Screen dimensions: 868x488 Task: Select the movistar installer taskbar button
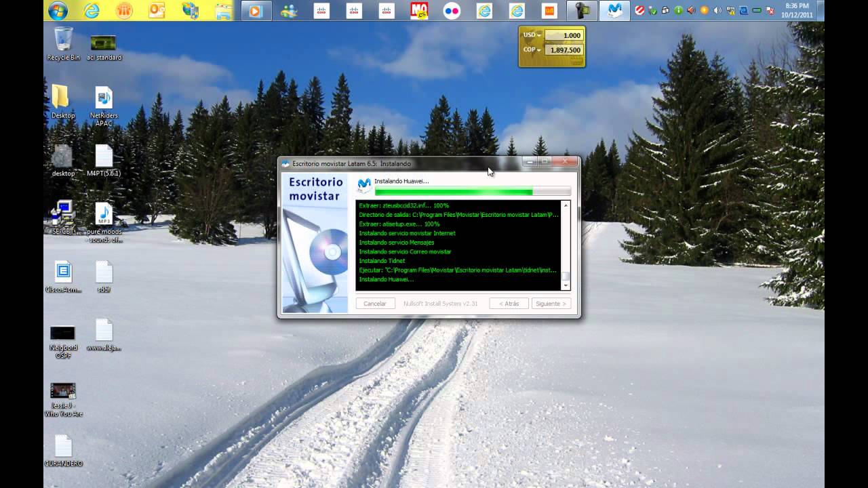click(x=615, y=11)
